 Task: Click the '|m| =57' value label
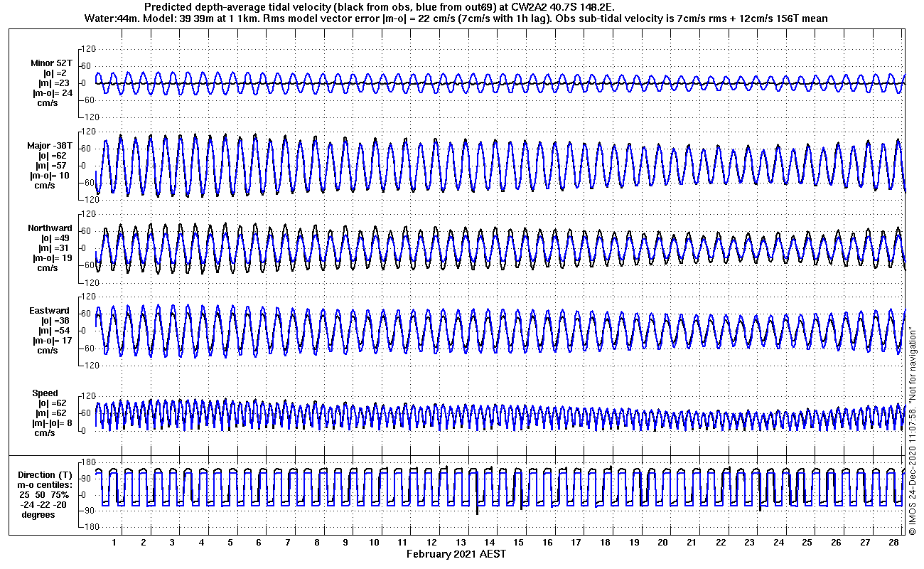pyautogui.click(x=53, y=166)
